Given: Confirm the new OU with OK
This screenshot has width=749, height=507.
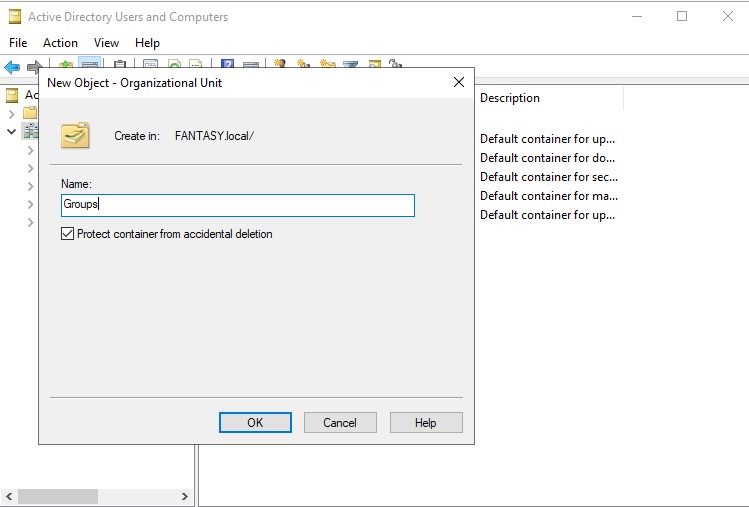Looking at the screenshot, I should coord(255,422).
